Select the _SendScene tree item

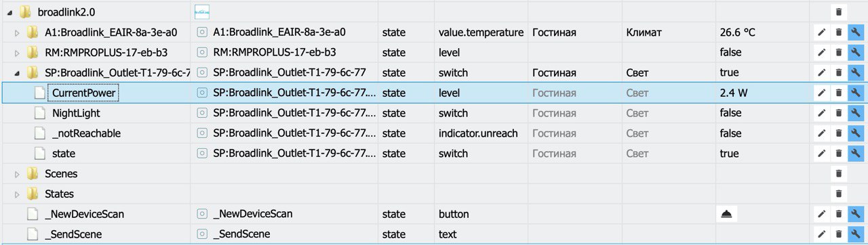tap(73, 234)
